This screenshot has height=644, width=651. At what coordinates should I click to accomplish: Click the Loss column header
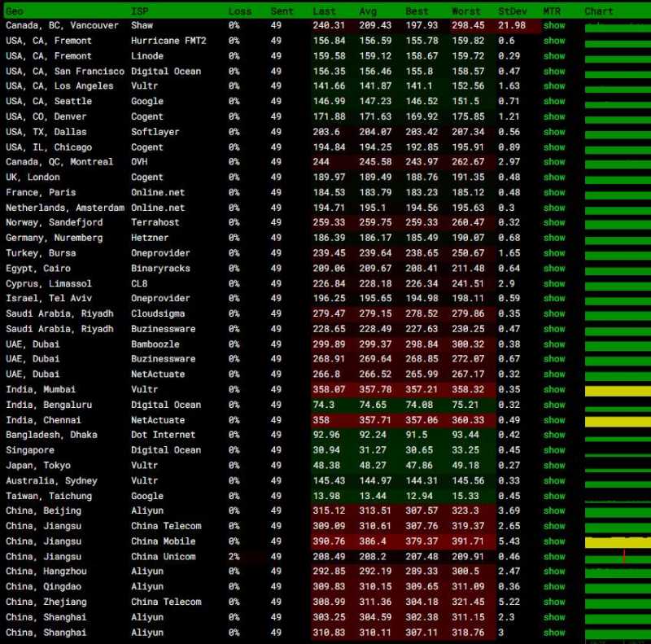pos(240,11)
